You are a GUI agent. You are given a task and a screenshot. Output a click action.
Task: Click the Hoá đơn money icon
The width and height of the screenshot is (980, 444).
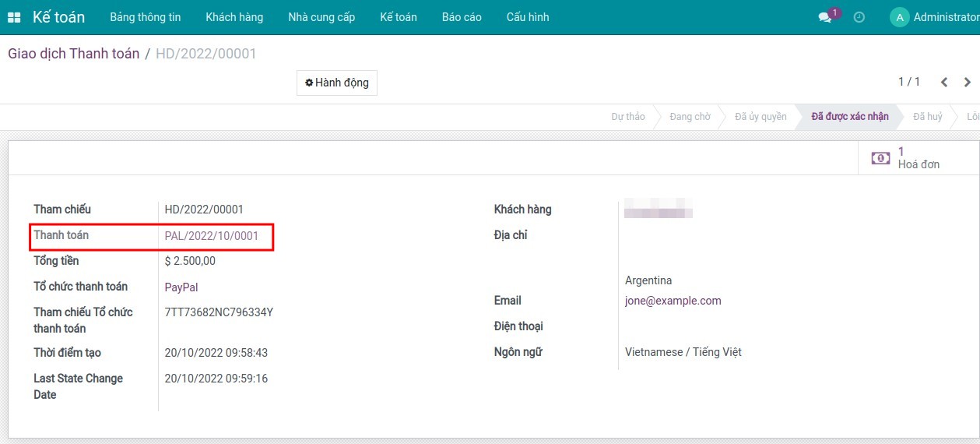click(880, 158)
